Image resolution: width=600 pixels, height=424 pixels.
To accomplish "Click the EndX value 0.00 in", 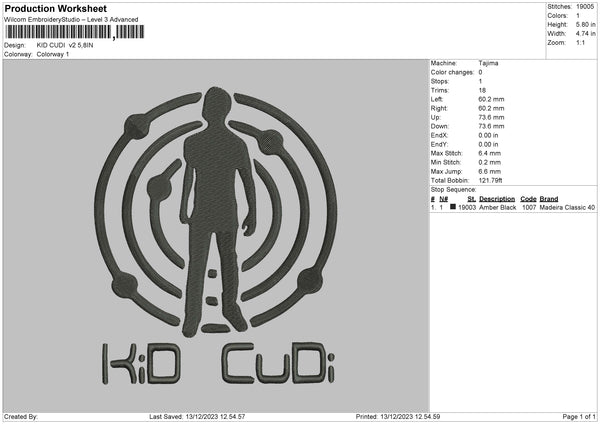I will pyautogui.click(x=488, y=135).
